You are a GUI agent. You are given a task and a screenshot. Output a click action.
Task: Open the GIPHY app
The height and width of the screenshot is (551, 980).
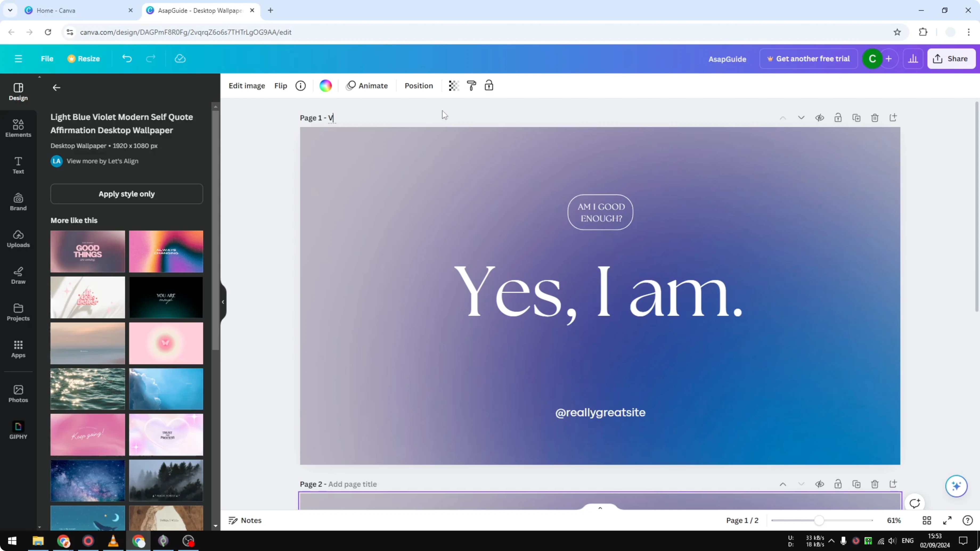tap(18, 430)
